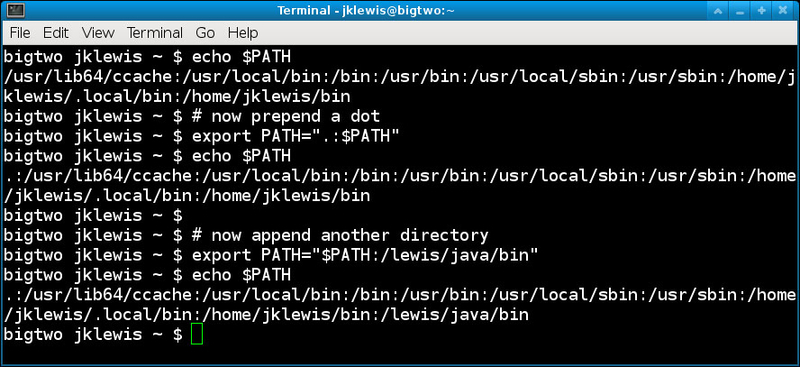Close the Terminal window
800x367 pixels.
(x=784, y=10)
